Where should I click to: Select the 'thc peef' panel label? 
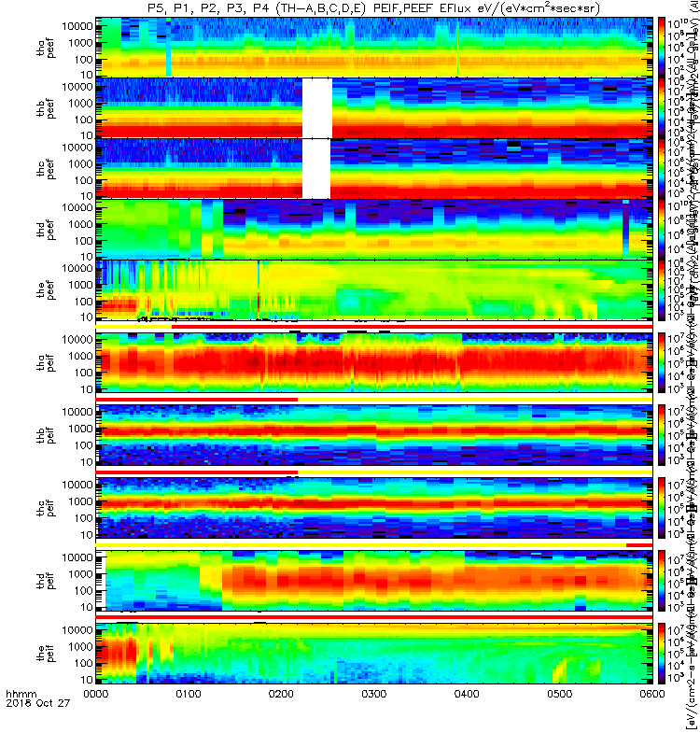(x=46, y=169)
